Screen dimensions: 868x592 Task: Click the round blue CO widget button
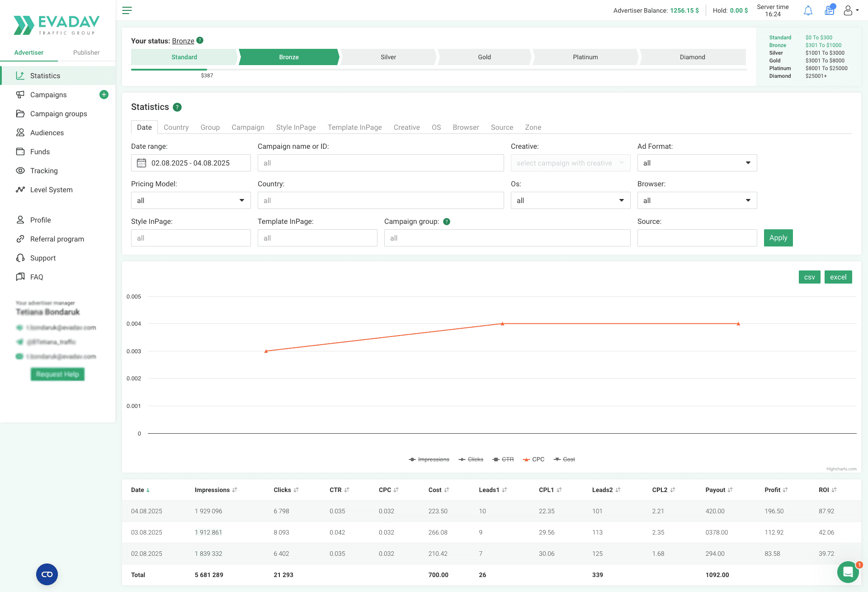click(47, 574)
